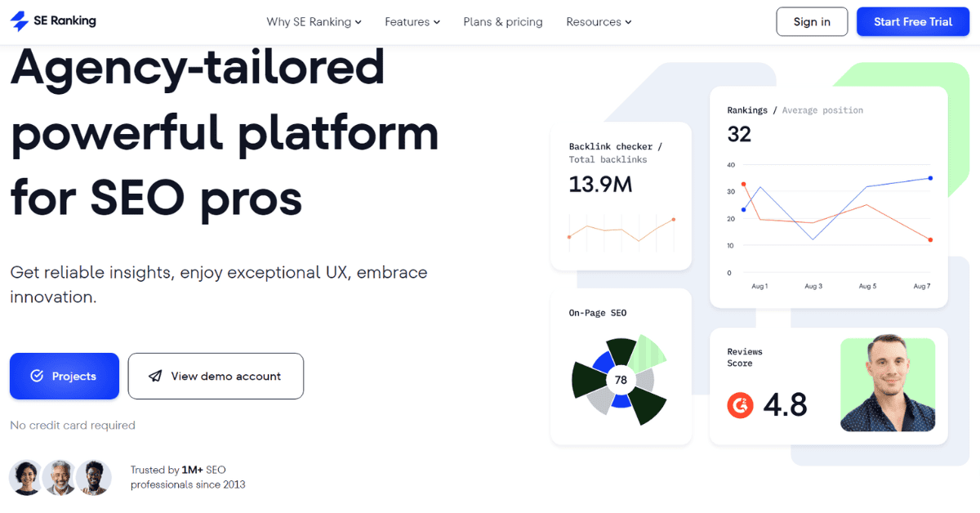Click the SE Ranking logo icon
The height and width of the screenshot is (513, 980).
[20, 21]
